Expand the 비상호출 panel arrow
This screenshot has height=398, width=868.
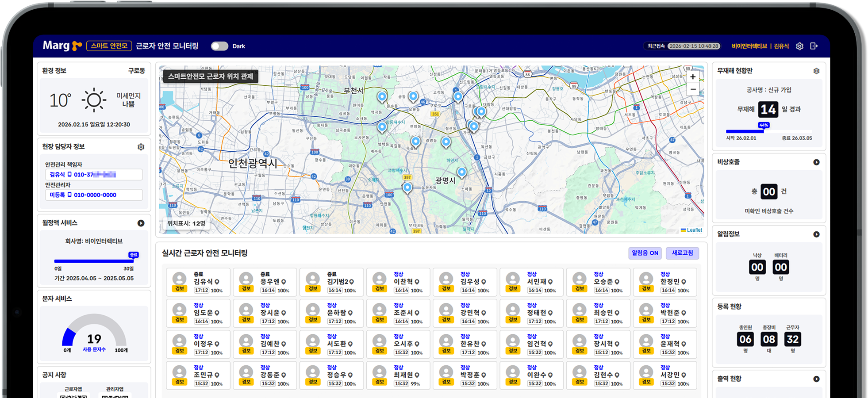tap(816, 162)
